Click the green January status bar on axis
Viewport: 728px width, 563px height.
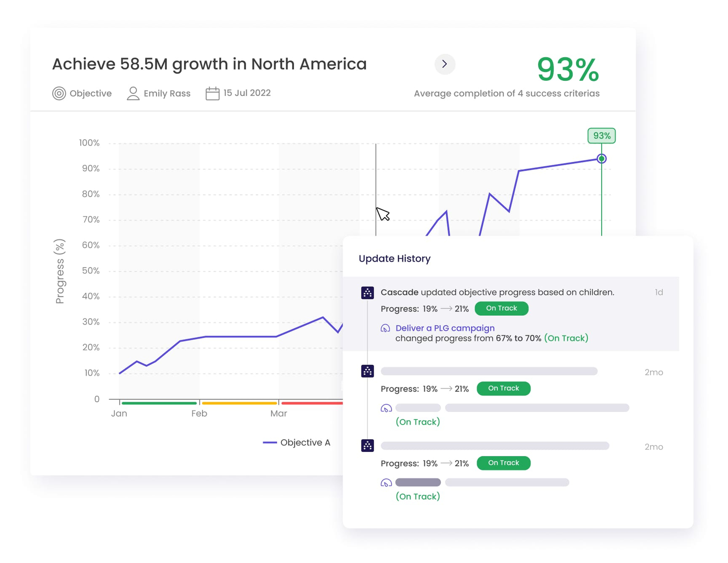click(x=159, y=403)
